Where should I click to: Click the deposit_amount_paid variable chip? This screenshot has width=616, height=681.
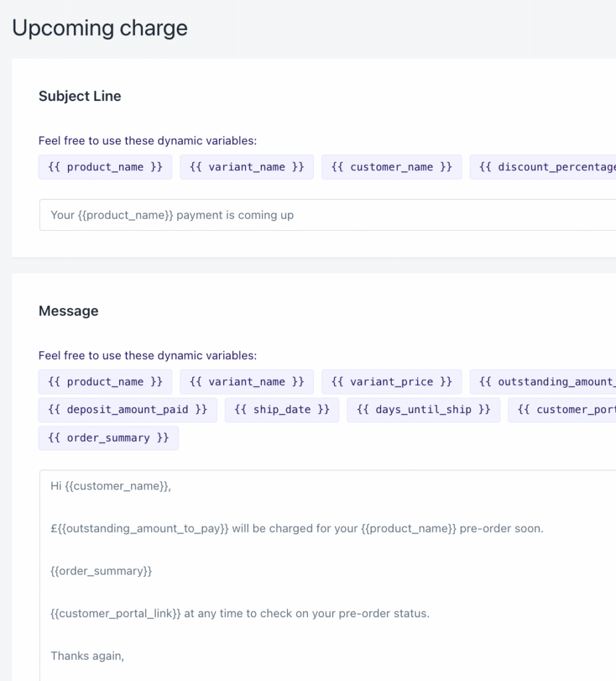[x=128, y=410]
